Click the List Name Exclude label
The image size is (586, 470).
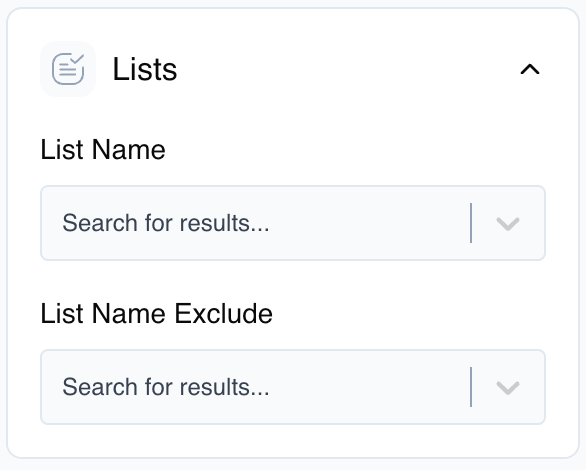156,313
